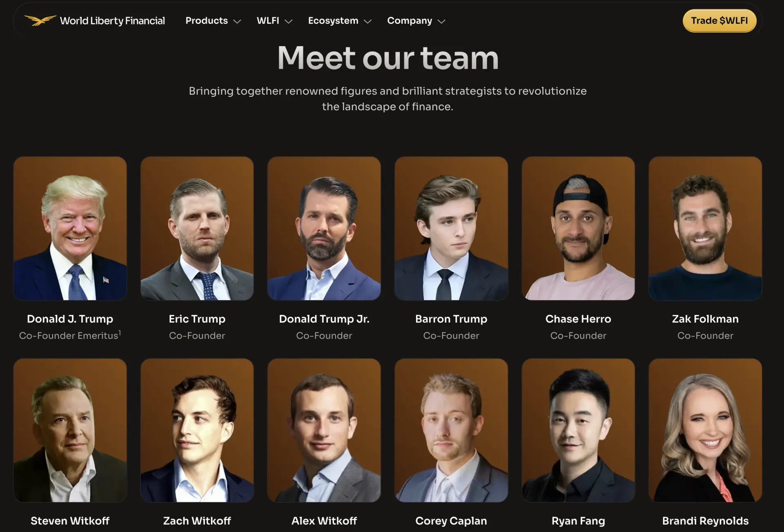784x532 pixels.
Task: Open the Alex Witkoff team photo
Action: tap(324, 430)
